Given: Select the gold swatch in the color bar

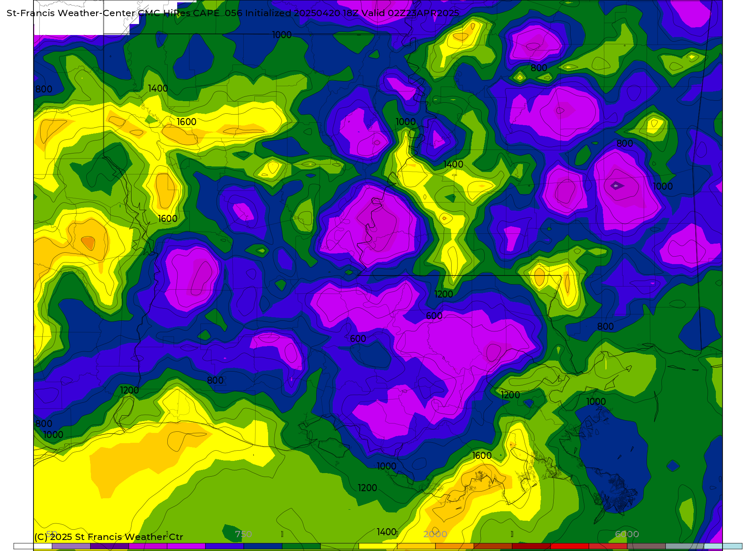Looking at the screenshot, I should [x=416, y=546].
